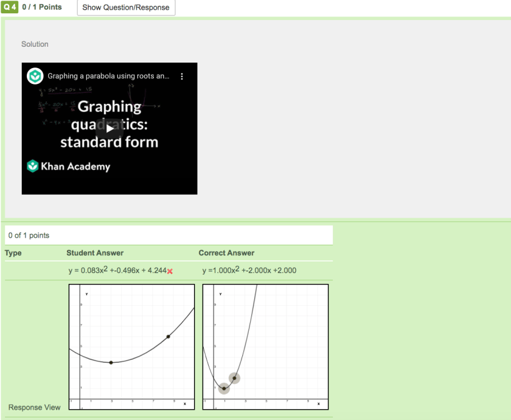The width and height of the screenshot is (511, 420).
Task: Click the Q4 green badge icon
Action: (9, 7)
